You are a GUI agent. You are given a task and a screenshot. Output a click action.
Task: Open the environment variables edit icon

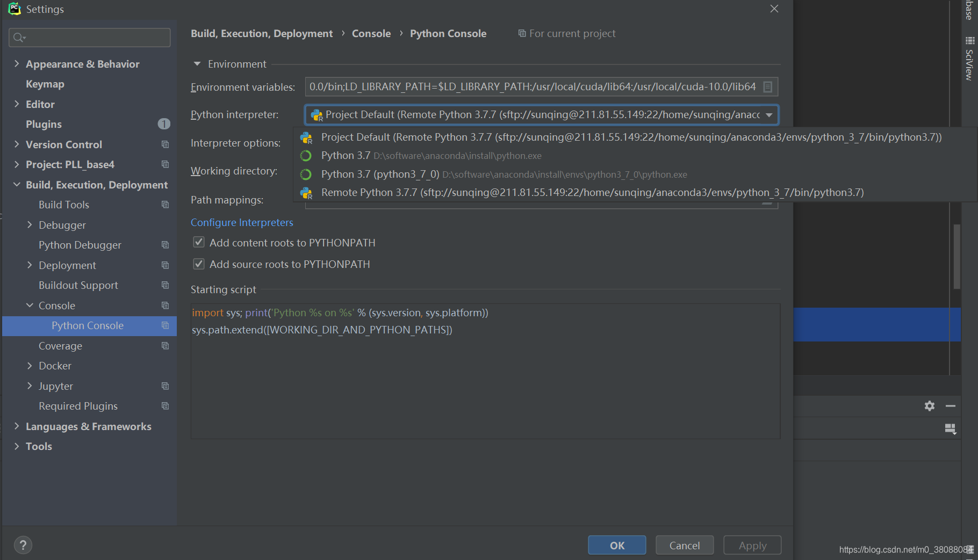coord(767,86)
